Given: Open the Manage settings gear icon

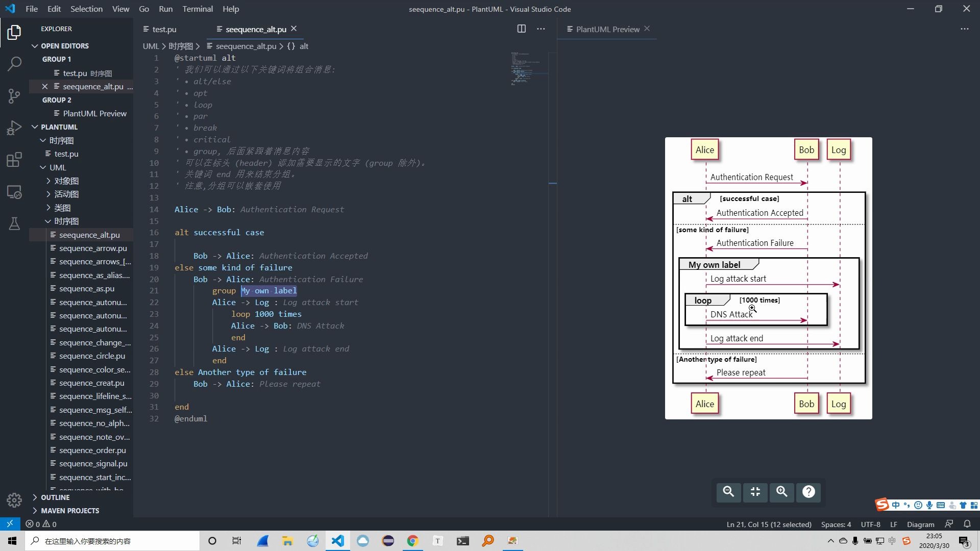Looking at the screenshot, I should [x=14, y=500].
